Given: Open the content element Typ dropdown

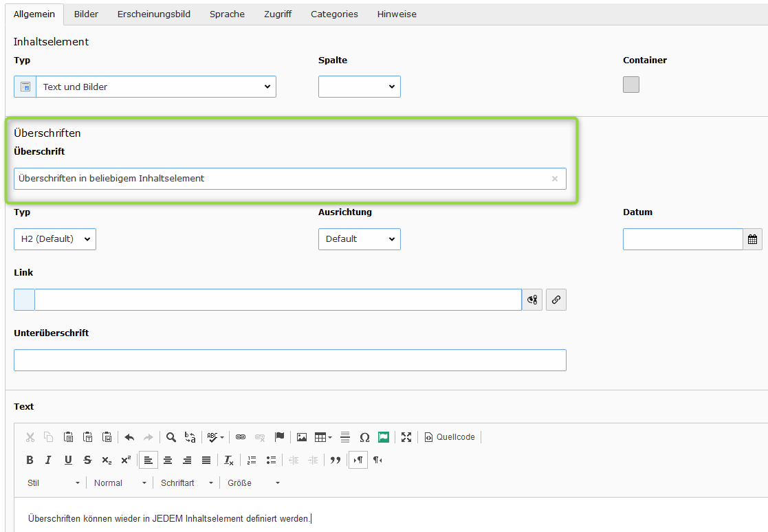Looking at the screenshot, I should click(x=155, y=87).
